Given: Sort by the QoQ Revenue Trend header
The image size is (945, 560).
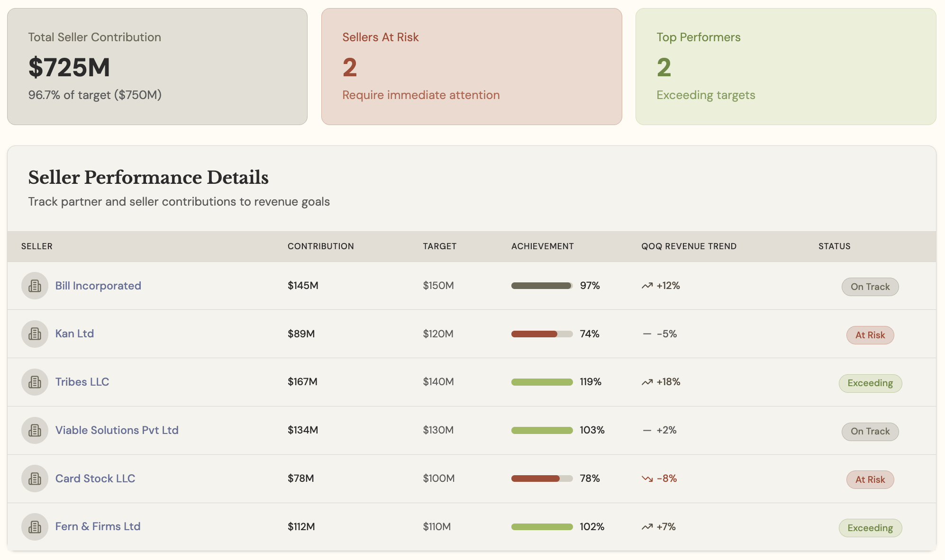Looking at the screenshot, I should pos(689,246).
